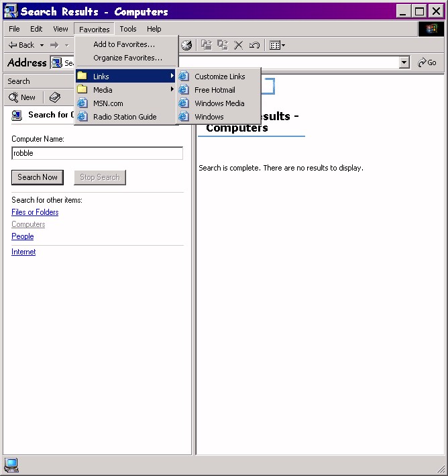Click the Delete X toolbar icon
This screenshot has width=448, height=476.
click(x=238, y=45)
